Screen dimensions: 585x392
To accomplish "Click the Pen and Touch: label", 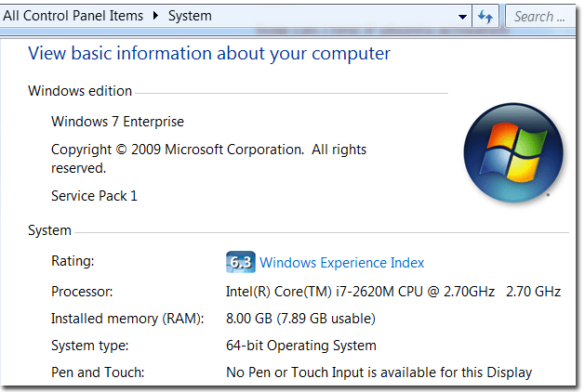I will pos(98,372).
